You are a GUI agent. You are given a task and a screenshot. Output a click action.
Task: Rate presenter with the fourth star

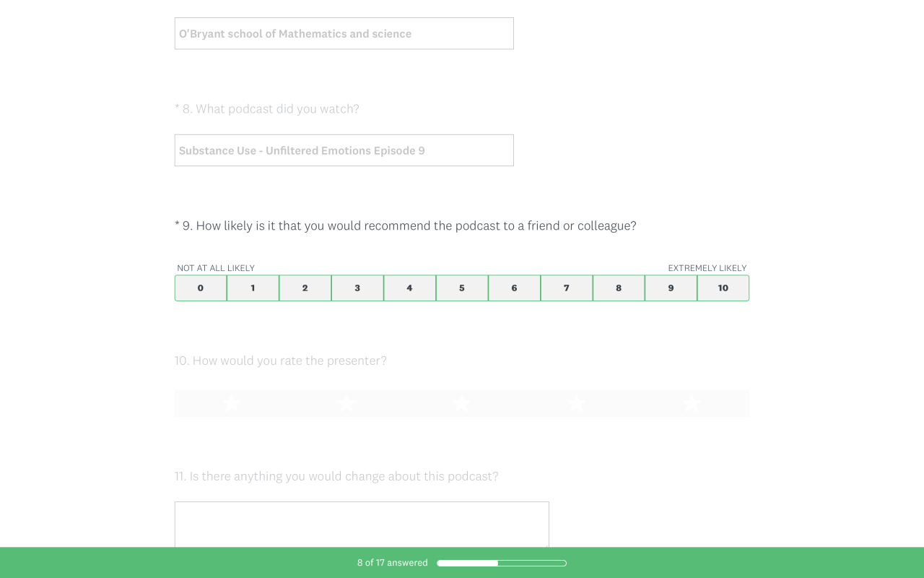[x=577, y=403]
